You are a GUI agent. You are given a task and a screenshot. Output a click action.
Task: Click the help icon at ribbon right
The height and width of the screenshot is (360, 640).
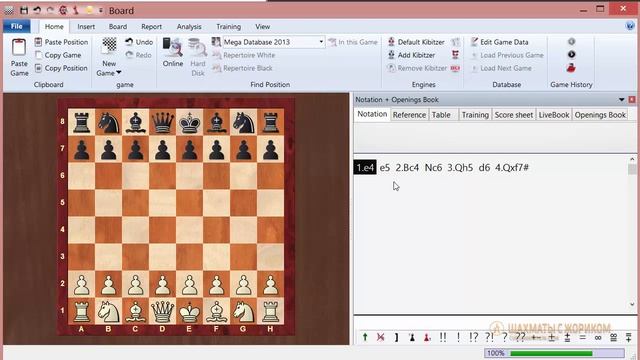click(630, 26)
